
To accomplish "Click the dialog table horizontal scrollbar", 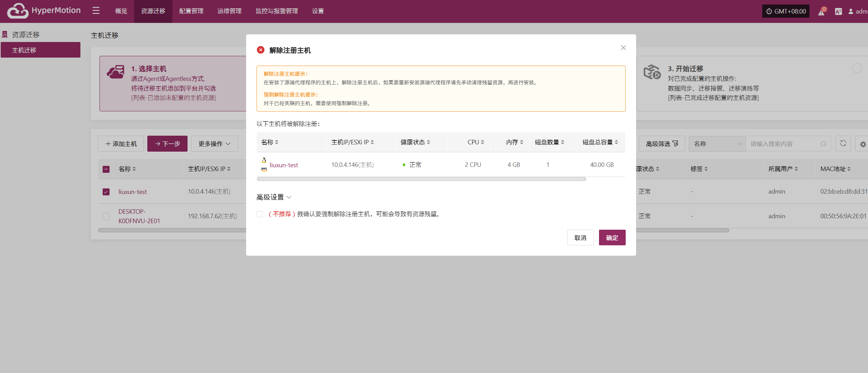I will click(x=421, y=179).
